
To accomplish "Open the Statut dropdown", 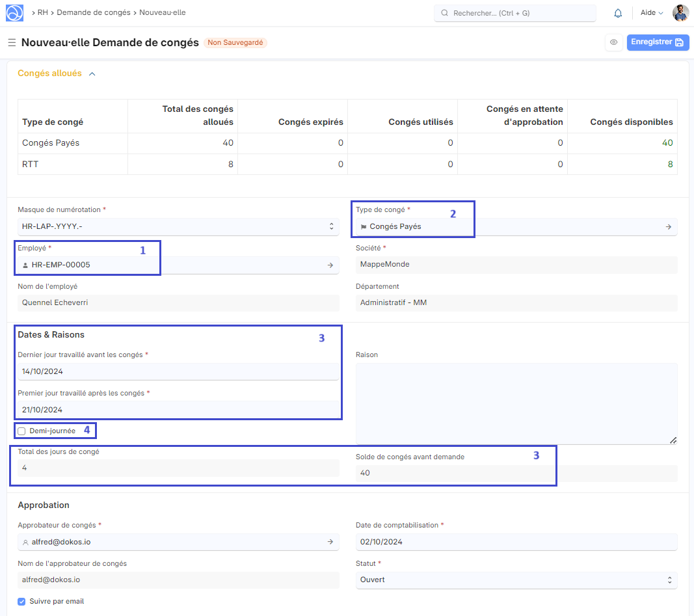I will coord(516,580).
